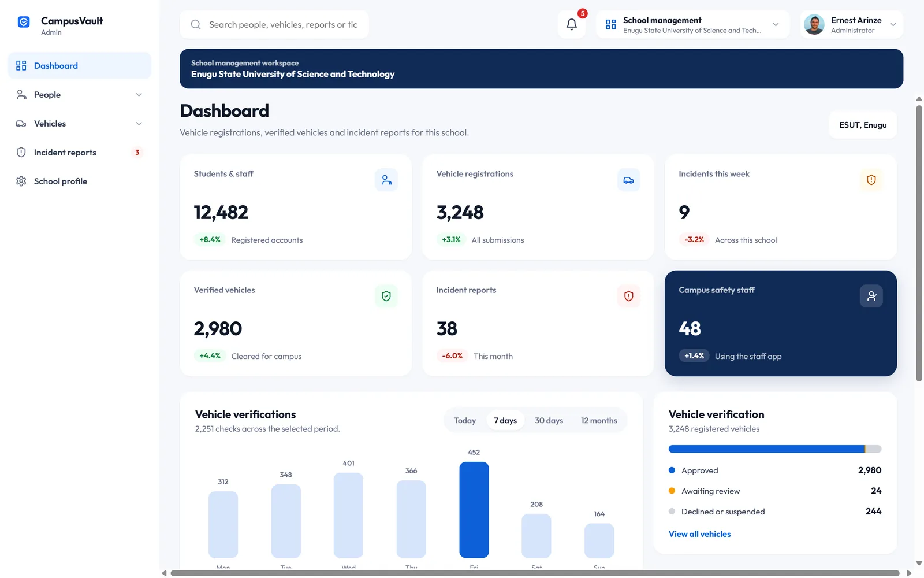Click the vehicle verification progress bar

[x=775, y=449]
